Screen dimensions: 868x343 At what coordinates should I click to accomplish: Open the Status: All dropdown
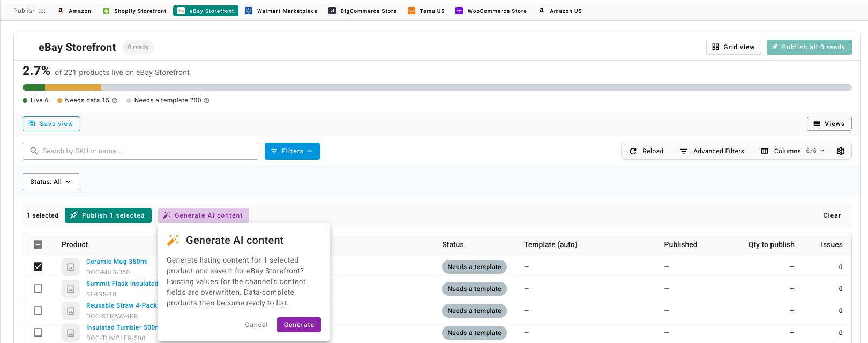coord(51,182)
